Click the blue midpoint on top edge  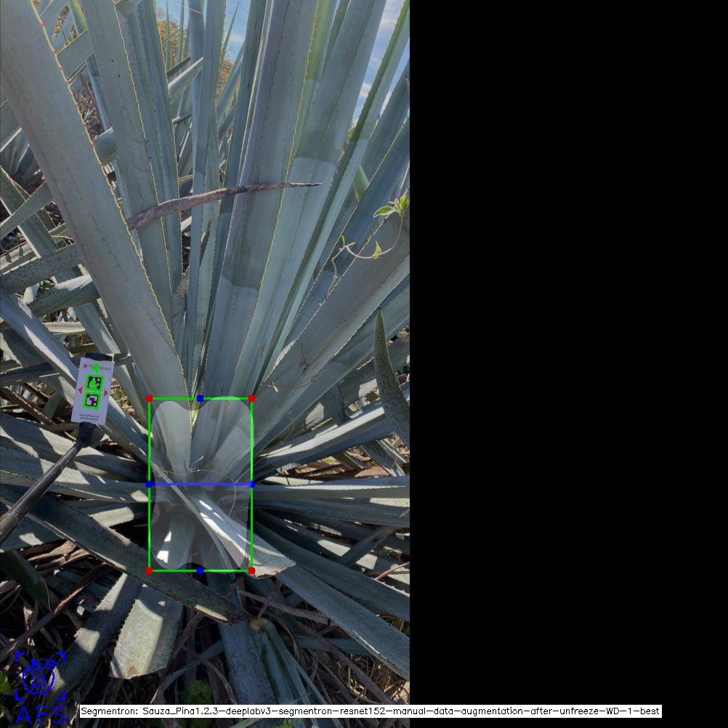click(x=200, y=398)
